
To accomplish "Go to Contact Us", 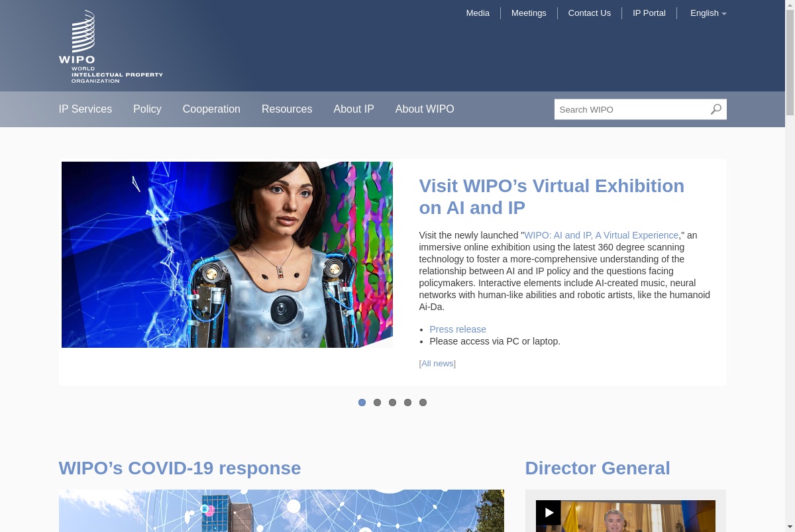I will [590, 13].
